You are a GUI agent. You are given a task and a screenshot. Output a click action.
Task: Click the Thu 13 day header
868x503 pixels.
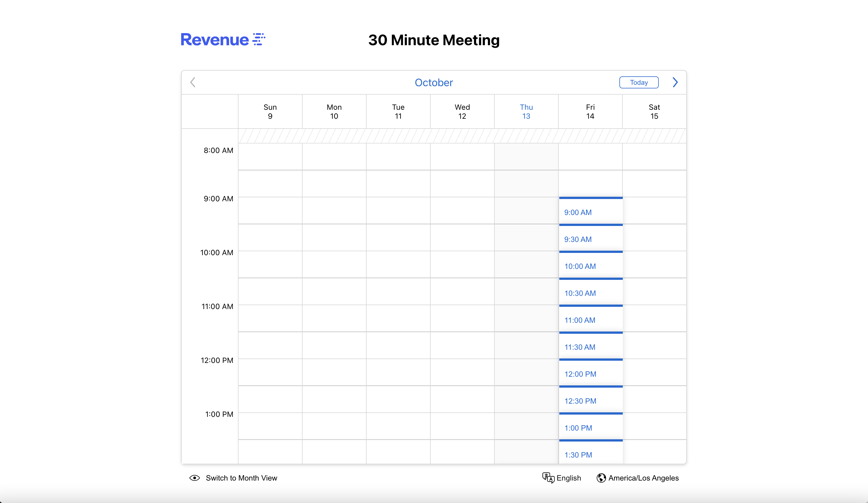click(x=526, y=111)
